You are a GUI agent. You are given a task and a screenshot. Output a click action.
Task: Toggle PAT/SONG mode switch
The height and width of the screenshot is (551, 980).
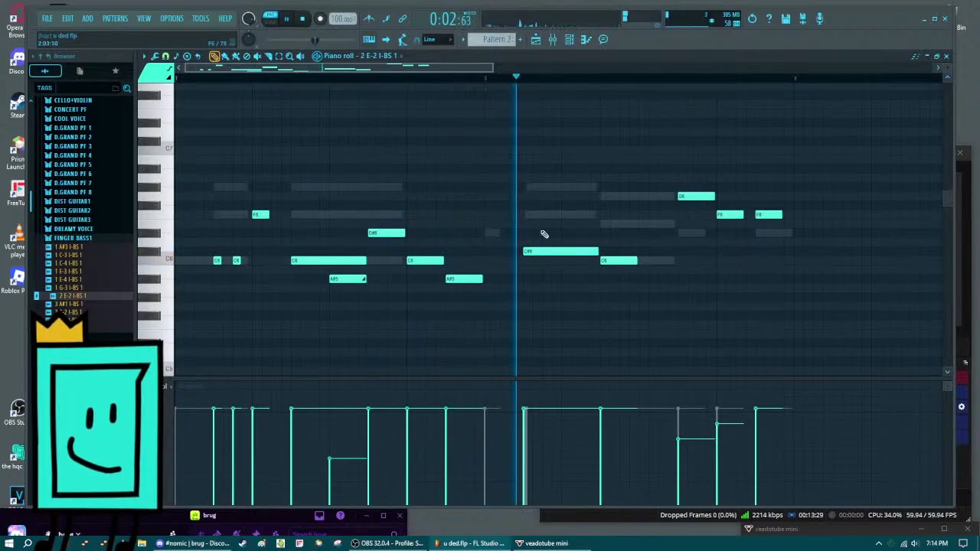(270, 18)
